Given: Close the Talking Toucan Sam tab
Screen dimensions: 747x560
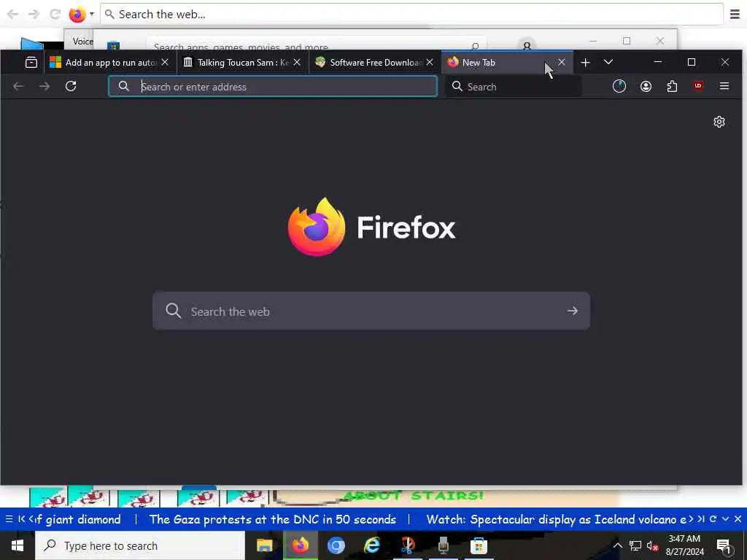Looking at the screenshot, I should coord(297,63).
